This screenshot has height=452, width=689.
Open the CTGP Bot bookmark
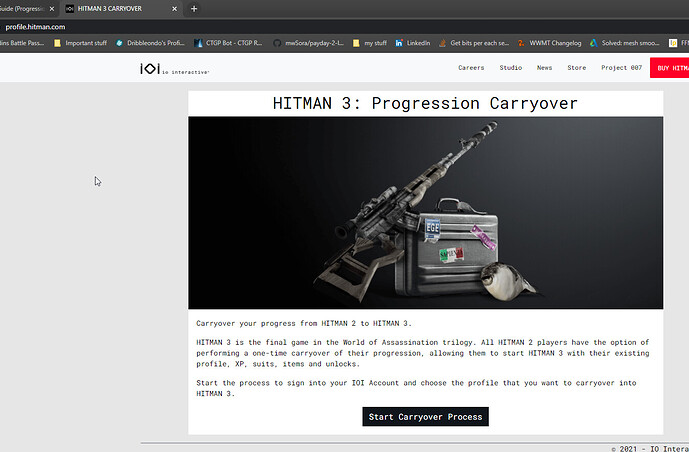[228, 43]
